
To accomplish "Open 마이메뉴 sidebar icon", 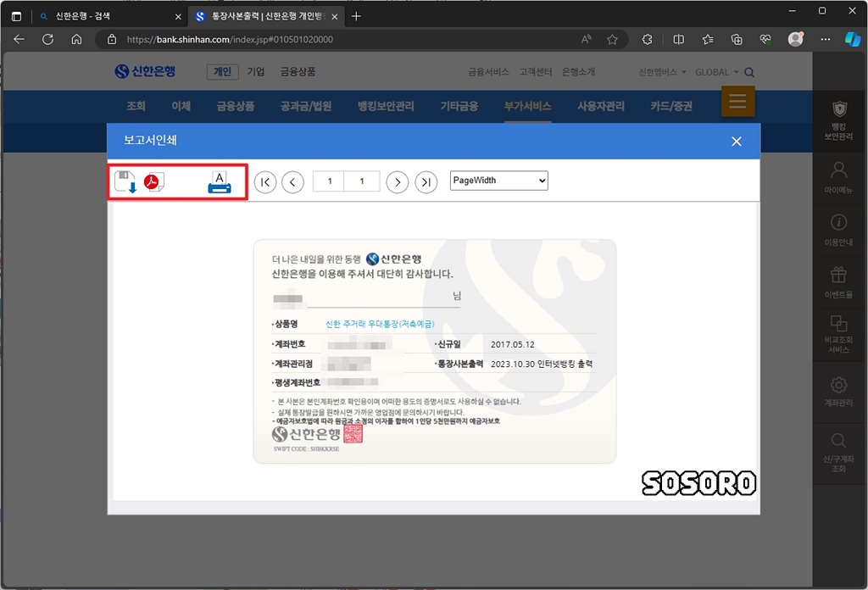I will point(838,177).
